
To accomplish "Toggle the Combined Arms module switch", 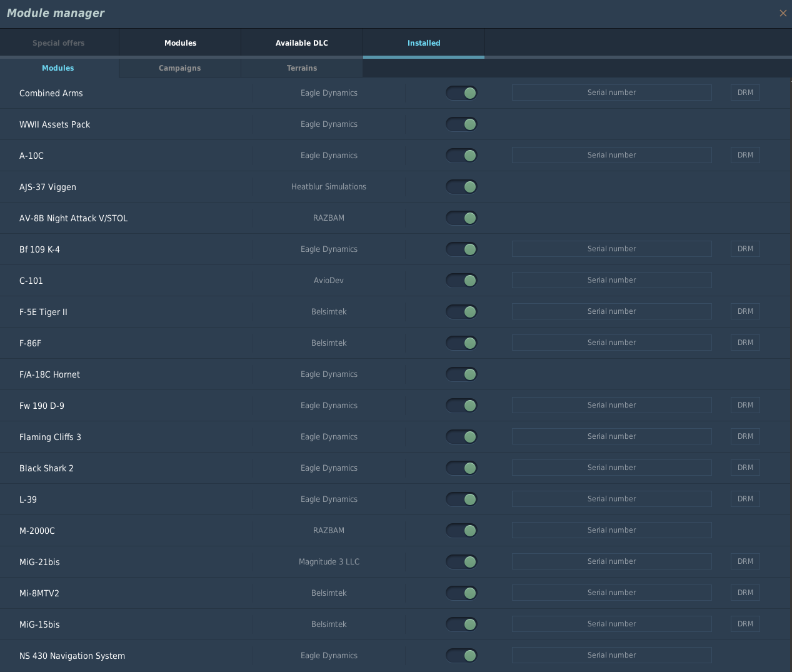I will tap(461, 93).
